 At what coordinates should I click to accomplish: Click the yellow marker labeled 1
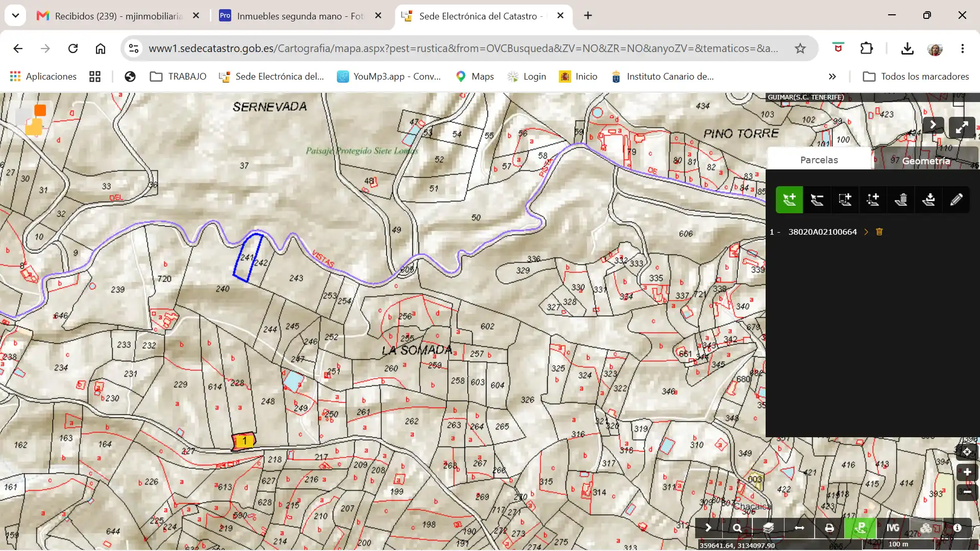tap(244, 441)
